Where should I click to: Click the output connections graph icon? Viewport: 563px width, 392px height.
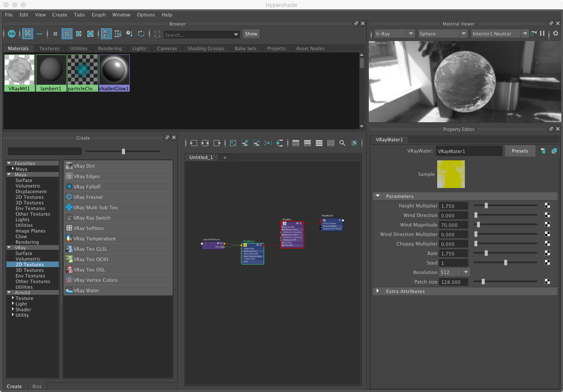tap(217, 143)
